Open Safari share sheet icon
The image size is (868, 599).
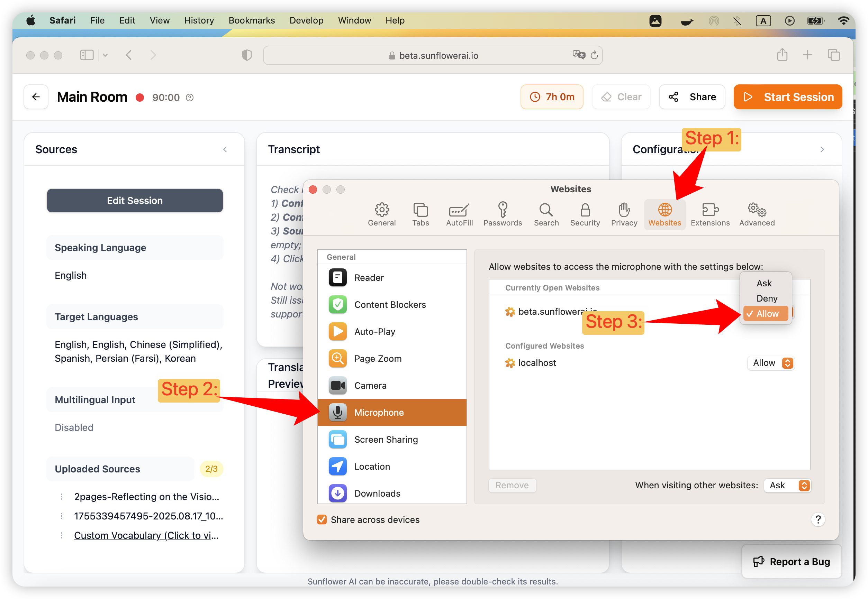tap(782, 55)
